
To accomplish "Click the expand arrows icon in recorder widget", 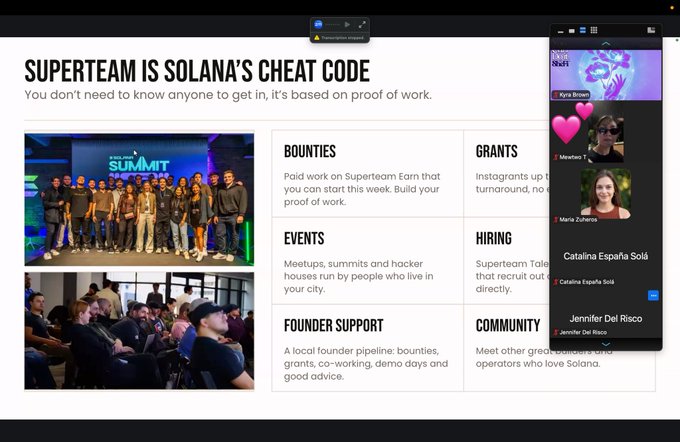I will (362, 25).
